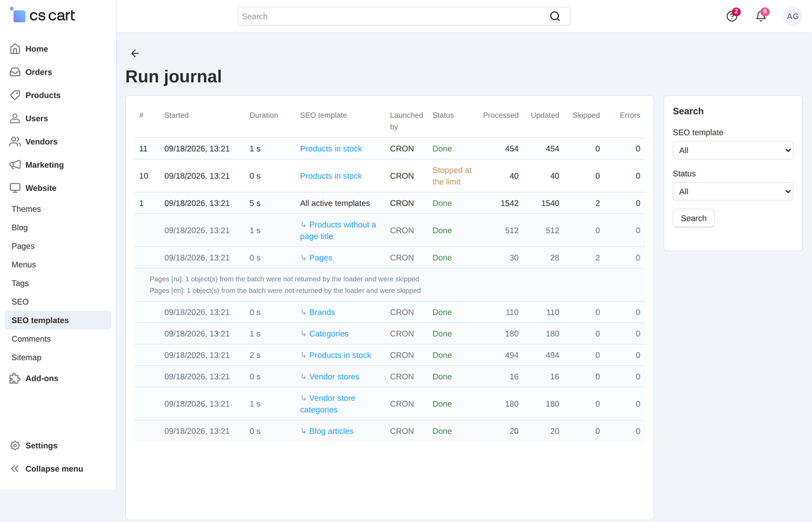Click the 'Pages [ru]' skipped message

click(x=284, y=279)
